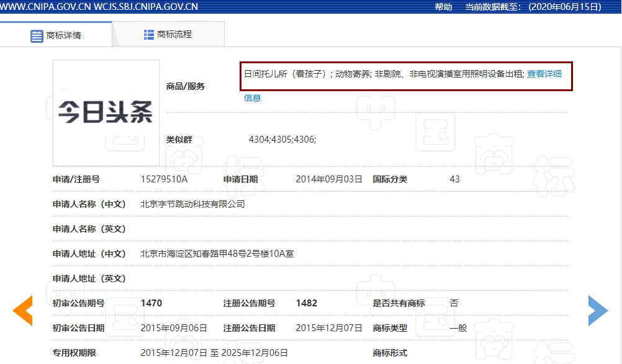Click the 商标类型 label
Image resolution: width=622 pixels, height=364 pixels.
pyautogui.click(x=390, y=329)
